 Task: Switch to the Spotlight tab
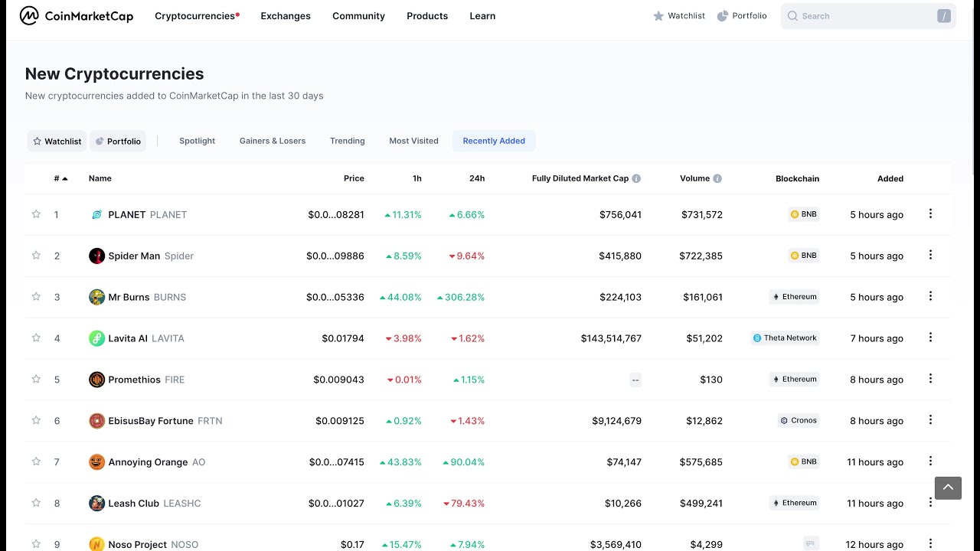tap(198, 141)
